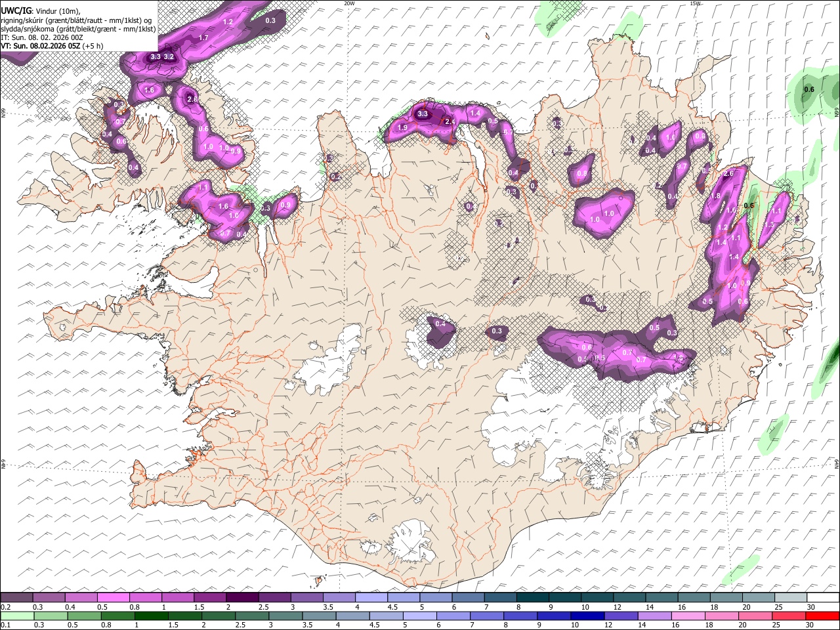Select rain legend swatch between 1 and 1.5
This screenshot has width=840, height=630.
pyautogui.click(x=151, y=616)
